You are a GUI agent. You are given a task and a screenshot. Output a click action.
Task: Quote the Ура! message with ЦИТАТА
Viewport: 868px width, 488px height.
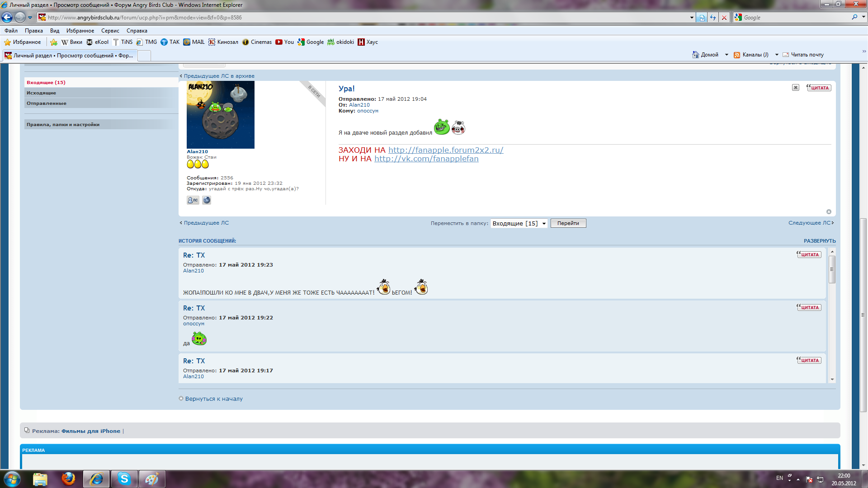(819, 88)
